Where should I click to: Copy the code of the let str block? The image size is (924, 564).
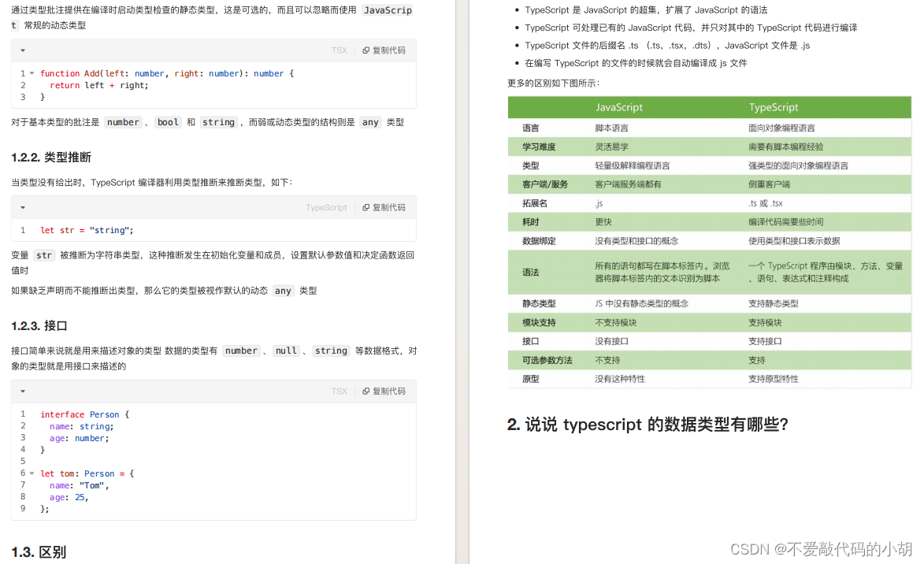(x=384, y=207)
